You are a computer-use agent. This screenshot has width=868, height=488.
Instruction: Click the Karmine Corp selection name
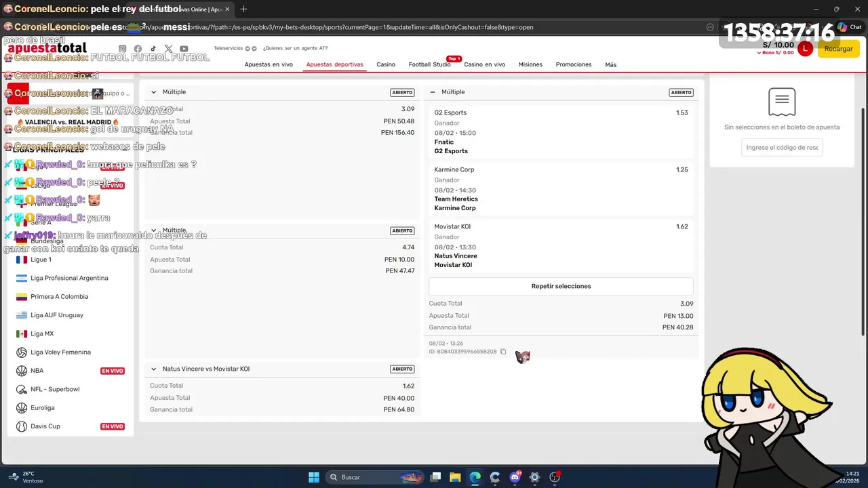pyautogui.click(x=454, y=170)
